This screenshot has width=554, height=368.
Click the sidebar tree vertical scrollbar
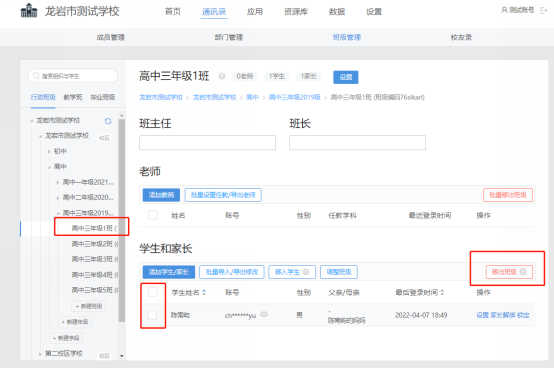click(122, 220)
